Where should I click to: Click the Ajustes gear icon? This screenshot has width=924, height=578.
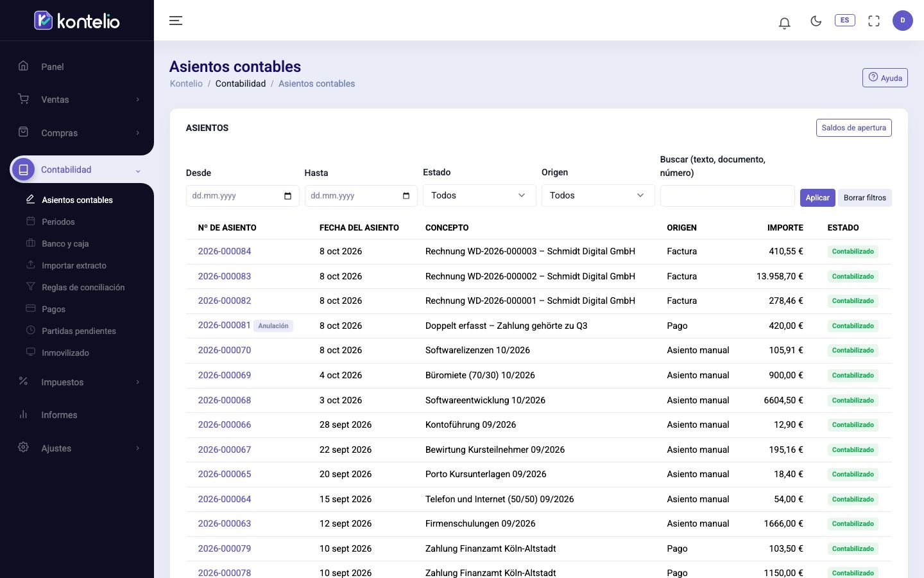coord(24,447)
